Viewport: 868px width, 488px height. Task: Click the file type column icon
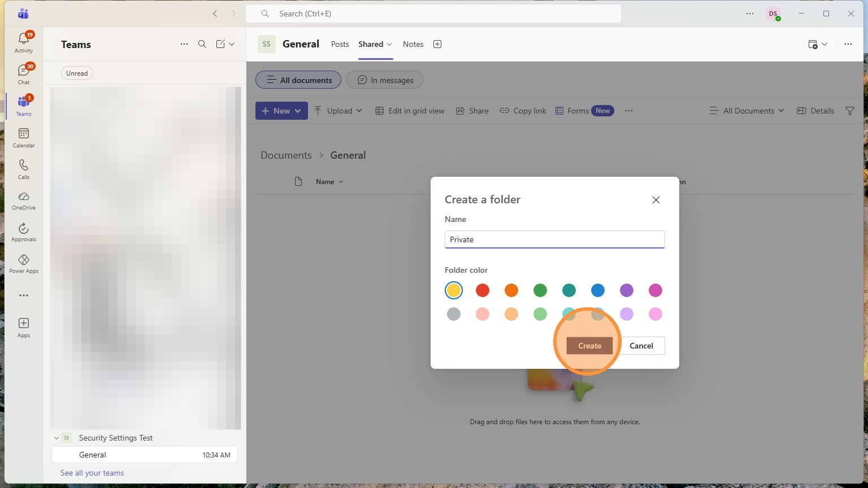pyautogui.click(x=298, y=181)
